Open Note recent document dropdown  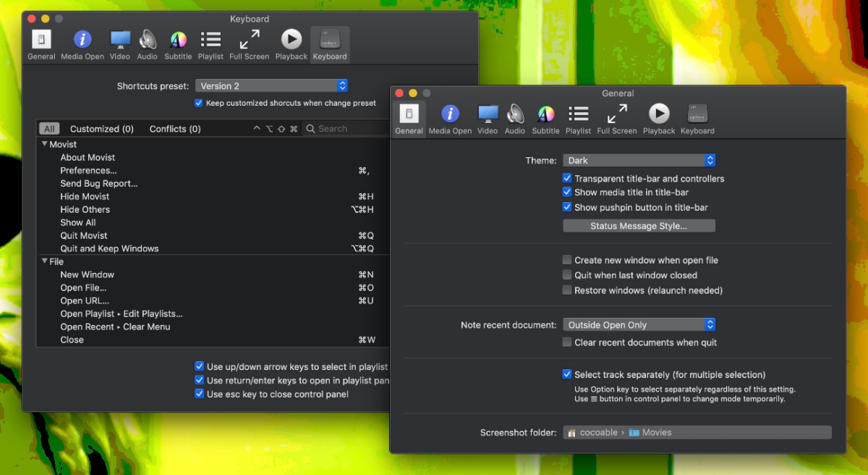[x=639, y=325]
